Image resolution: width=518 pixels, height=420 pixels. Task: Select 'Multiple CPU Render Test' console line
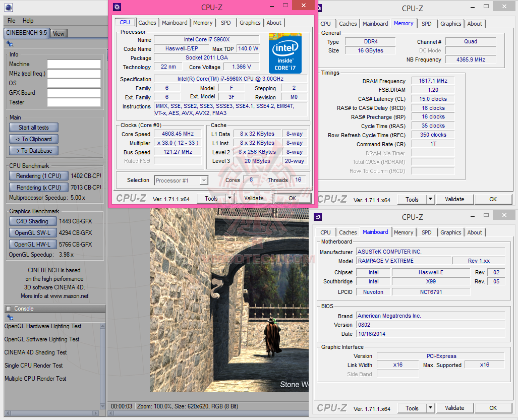[35, 379]
